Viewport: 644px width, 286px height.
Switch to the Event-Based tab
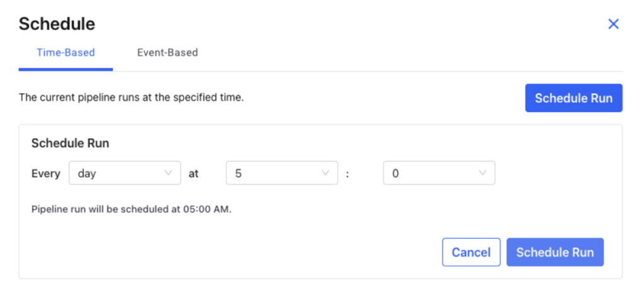pos(167,53)
